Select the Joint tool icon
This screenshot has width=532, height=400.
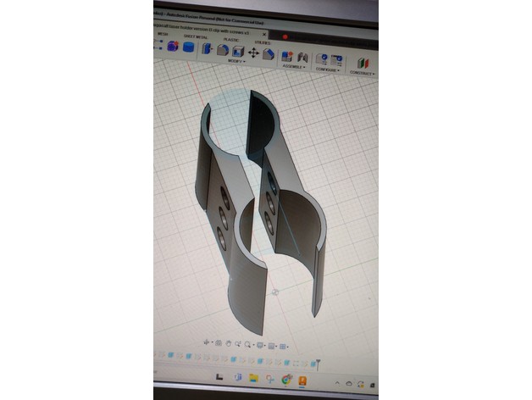pos(302,56)
